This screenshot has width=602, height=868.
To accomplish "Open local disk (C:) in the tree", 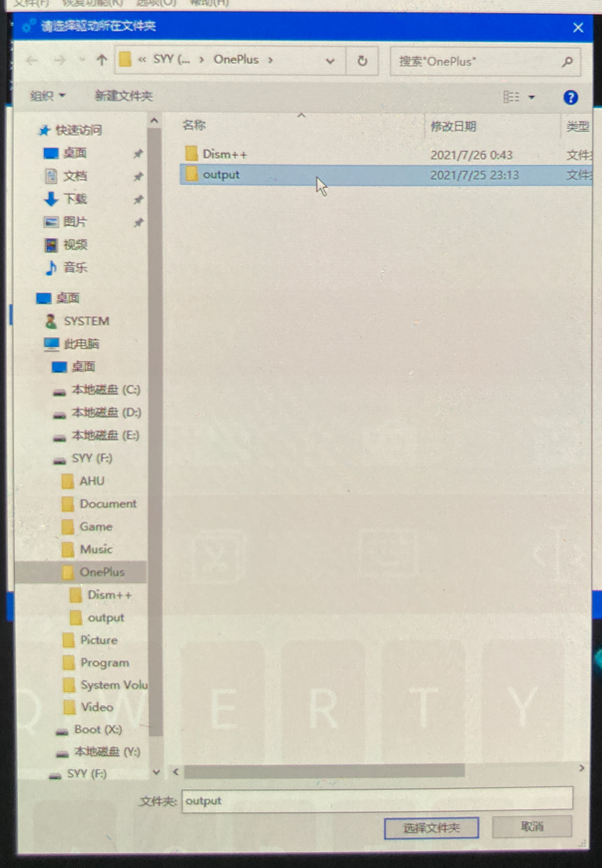I will (x=106, y=389).
